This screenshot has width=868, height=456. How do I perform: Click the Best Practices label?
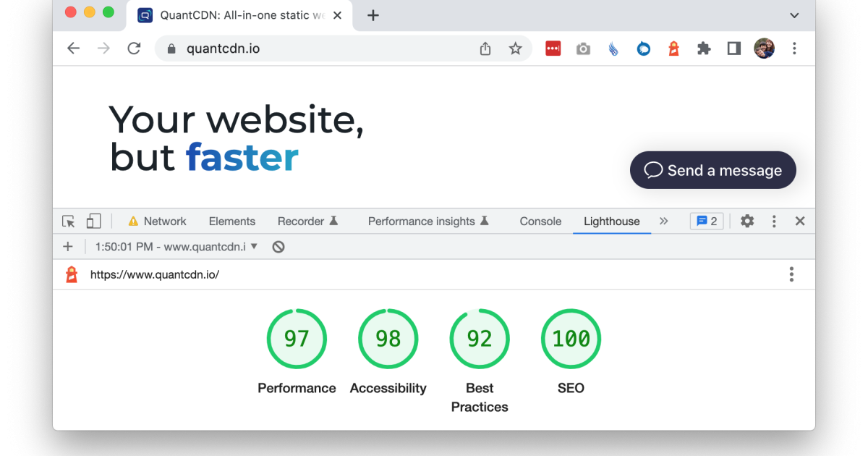(480, 397)
